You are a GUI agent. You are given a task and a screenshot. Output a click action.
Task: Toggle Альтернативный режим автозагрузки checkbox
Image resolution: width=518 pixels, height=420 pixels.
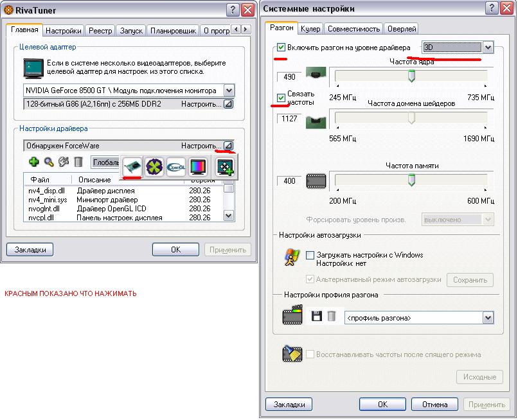pos(310,279)
